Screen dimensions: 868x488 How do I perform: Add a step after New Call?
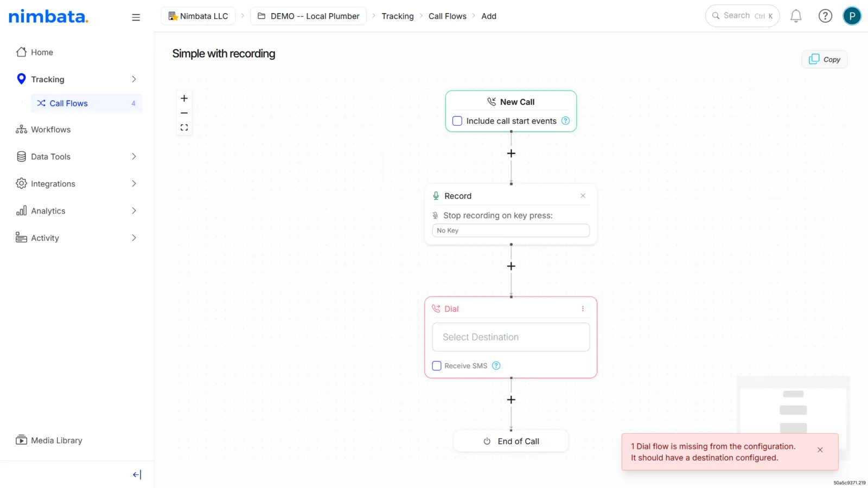click(x=511, y=153)
